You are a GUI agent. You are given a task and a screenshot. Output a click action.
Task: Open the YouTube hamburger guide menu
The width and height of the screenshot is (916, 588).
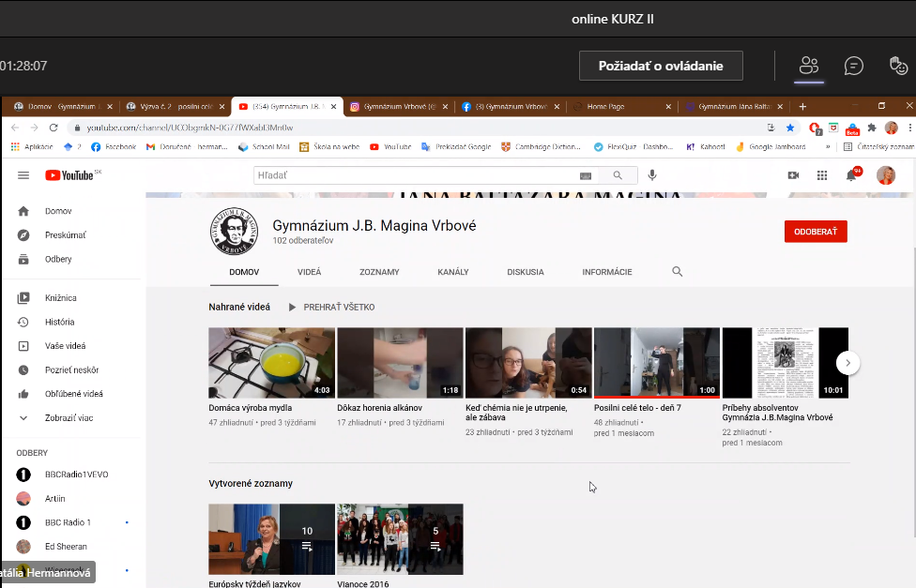23,175
